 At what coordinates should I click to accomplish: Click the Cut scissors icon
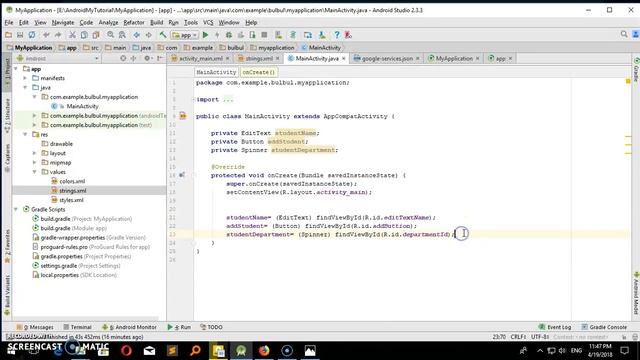72,35
